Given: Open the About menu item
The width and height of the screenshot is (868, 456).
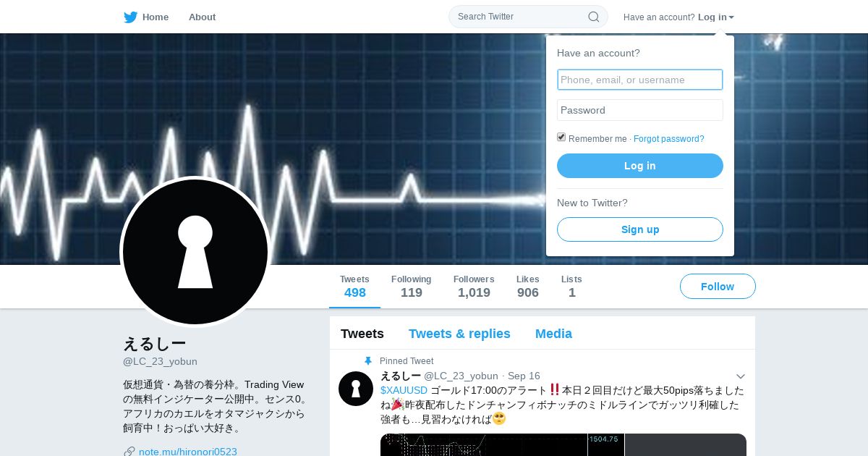Looking at the screenshot, I should [x=202, y=17].
